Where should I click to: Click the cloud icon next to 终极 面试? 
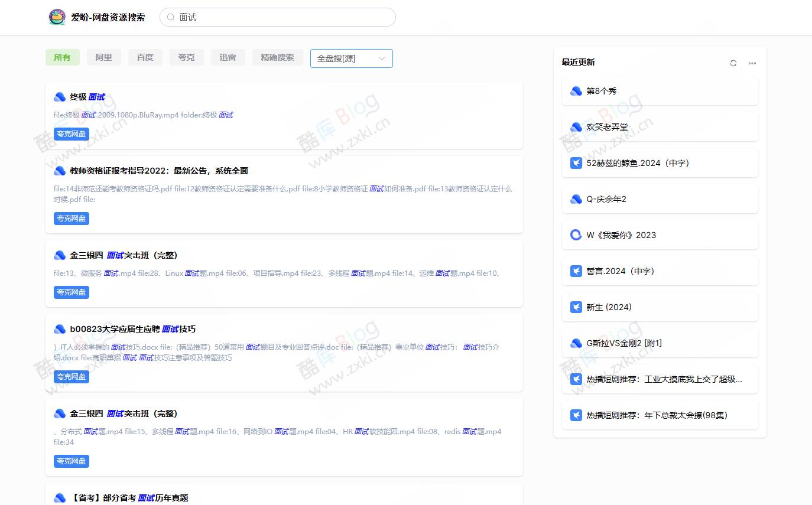60,96
